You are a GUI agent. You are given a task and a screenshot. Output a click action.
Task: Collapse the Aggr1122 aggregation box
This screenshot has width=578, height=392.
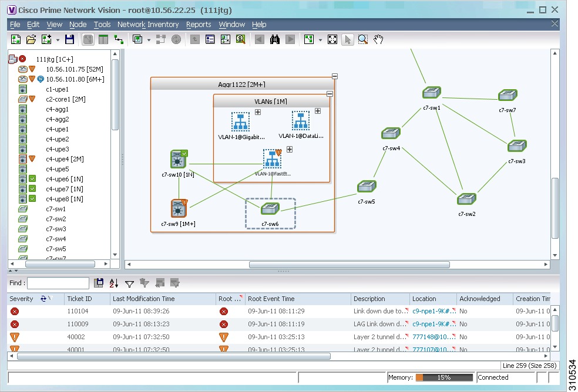335,76
